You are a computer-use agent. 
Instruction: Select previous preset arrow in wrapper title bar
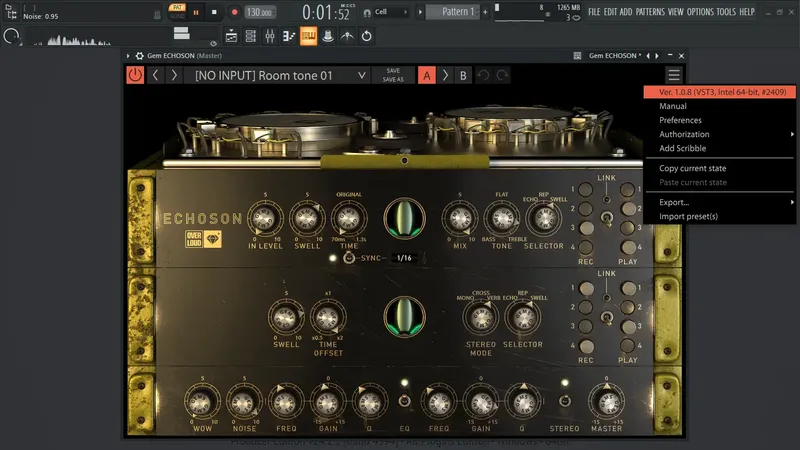click(x=648, y=56)
